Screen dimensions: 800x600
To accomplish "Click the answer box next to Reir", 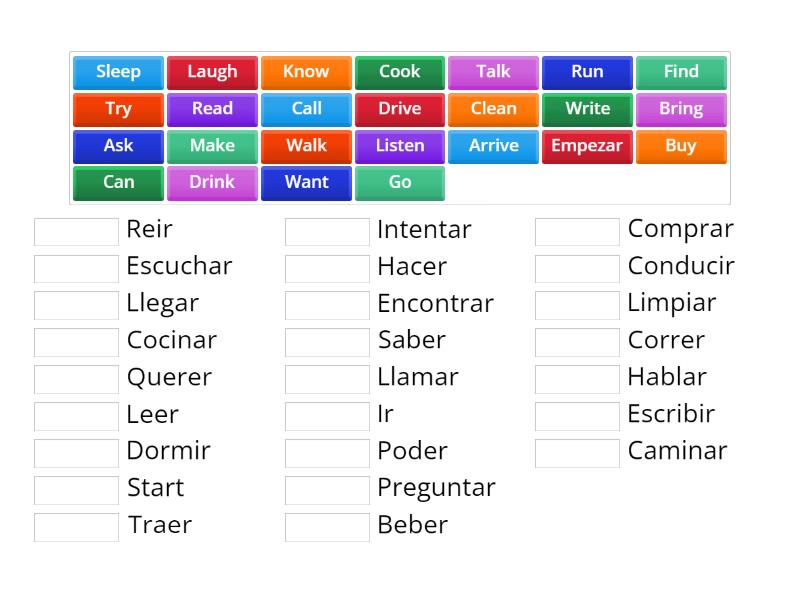I will 75,230.
